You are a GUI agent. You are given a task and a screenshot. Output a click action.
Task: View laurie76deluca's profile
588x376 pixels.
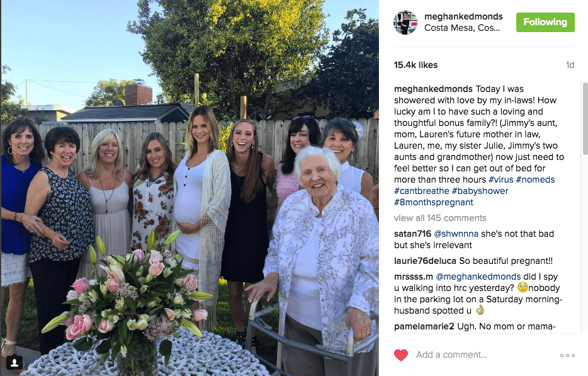(x=425, y=261)
